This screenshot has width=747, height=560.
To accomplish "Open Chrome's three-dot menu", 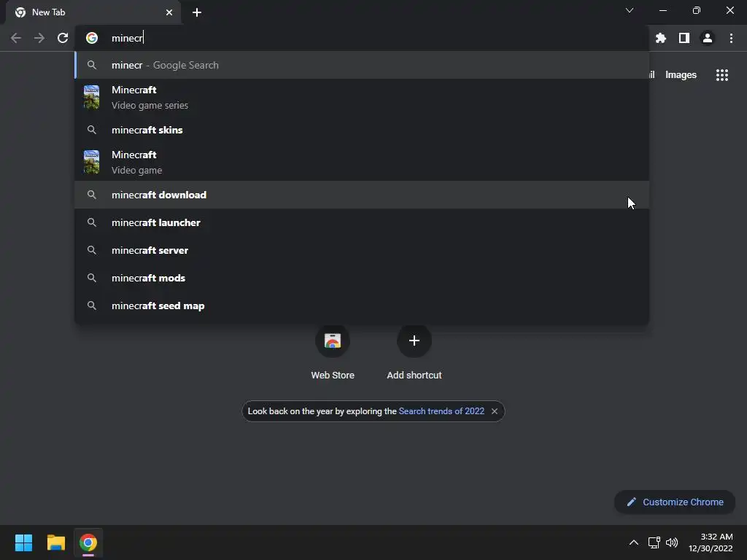I will tap(731, 38).
